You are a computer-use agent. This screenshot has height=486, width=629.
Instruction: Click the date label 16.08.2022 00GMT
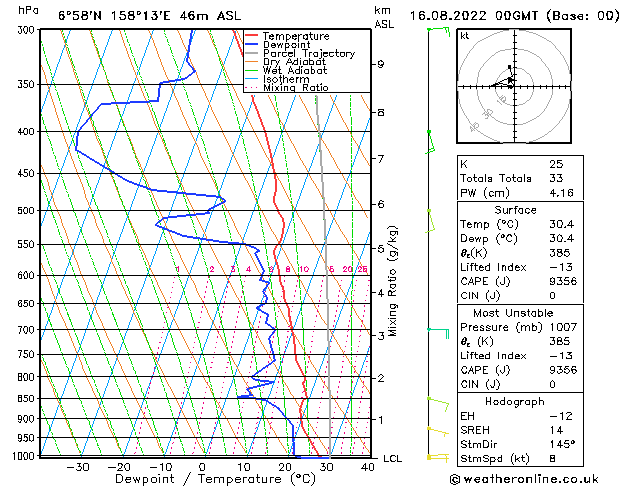[x=473, y=16]
